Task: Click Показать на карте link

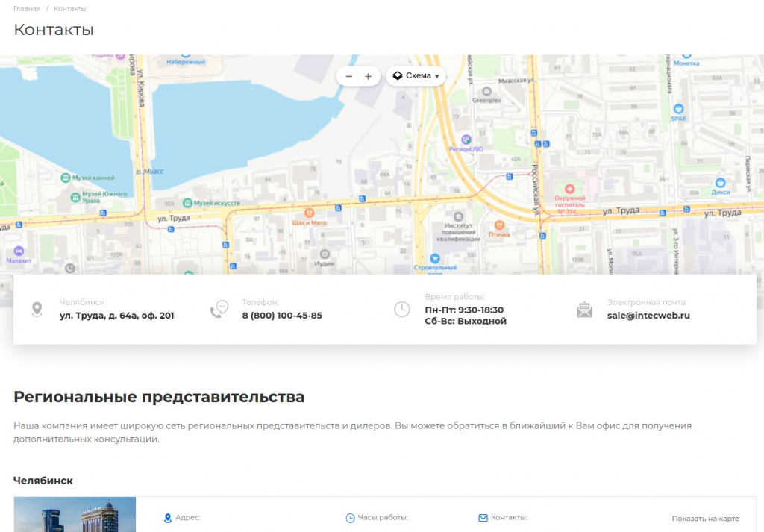Action: (x=705, y=519)
